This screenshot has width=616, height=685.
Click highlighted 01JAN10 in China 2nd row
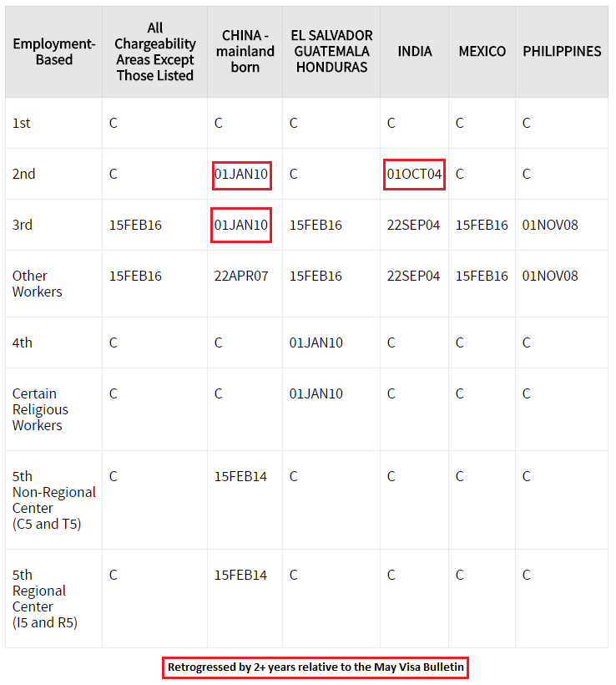(241, 175)
